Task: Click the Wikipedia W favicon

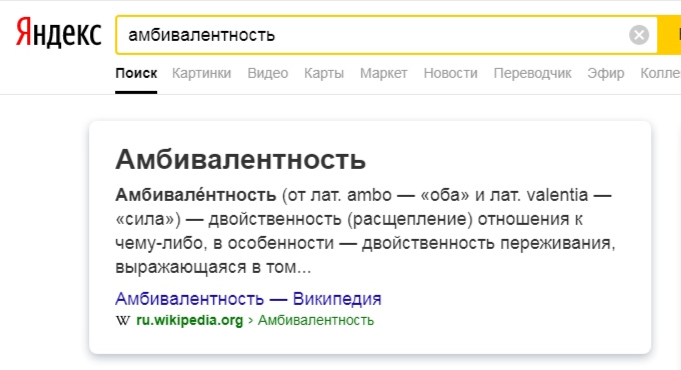Action: point(123,320)
